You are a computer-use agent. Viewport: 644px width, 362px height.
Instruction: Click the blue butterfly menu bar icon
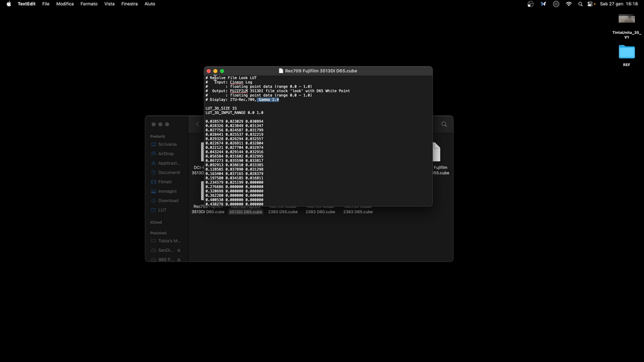point(543,4)
